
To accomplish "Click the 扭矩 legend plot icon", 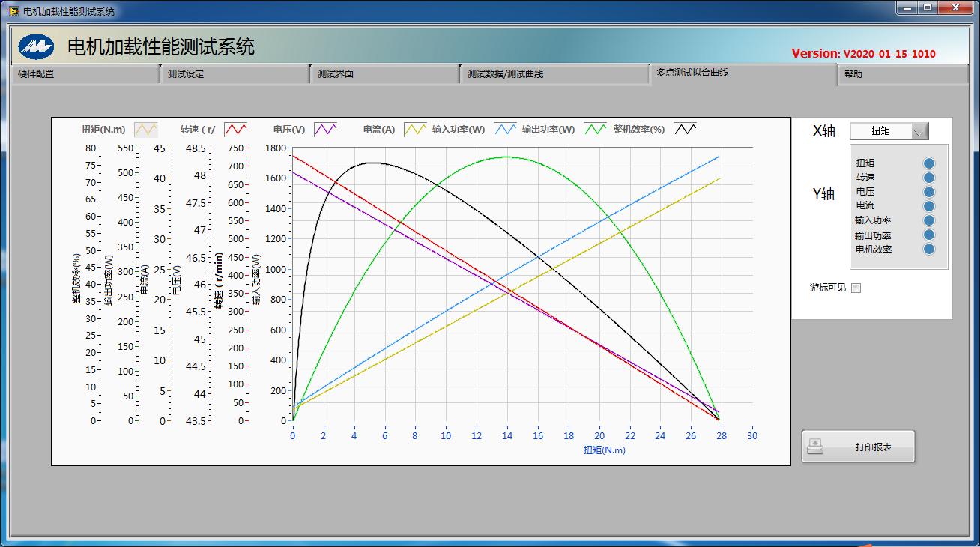I will [146, 130].
